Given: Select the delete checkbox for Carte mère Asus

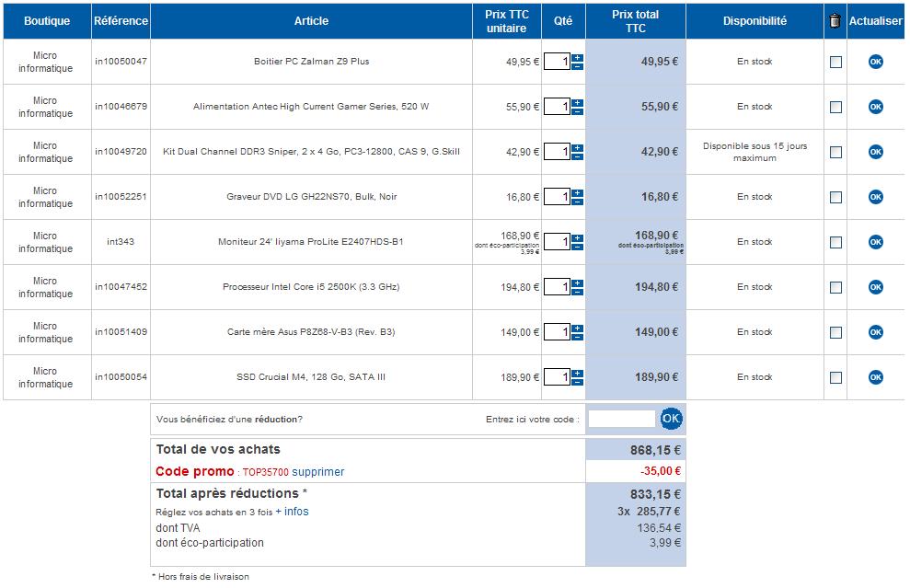Looking at the screenshot, I should point(835,333).
